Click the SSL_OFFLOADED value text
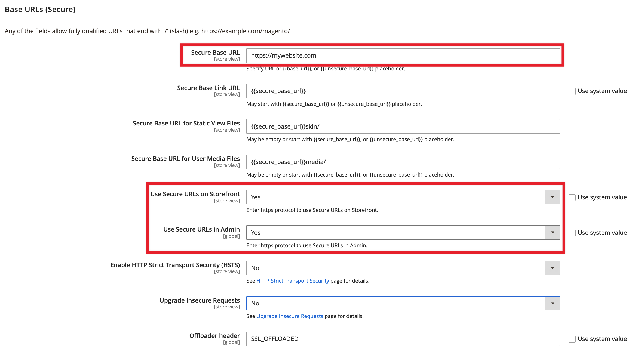The width and height of the screenshot is (644, 358). (274, 339)
